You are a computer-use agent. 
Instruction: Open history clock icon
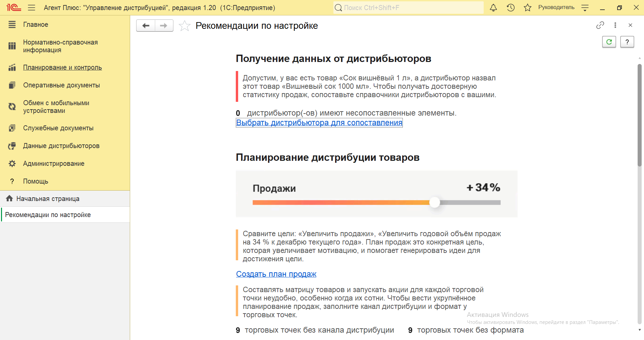click(511, 7)
